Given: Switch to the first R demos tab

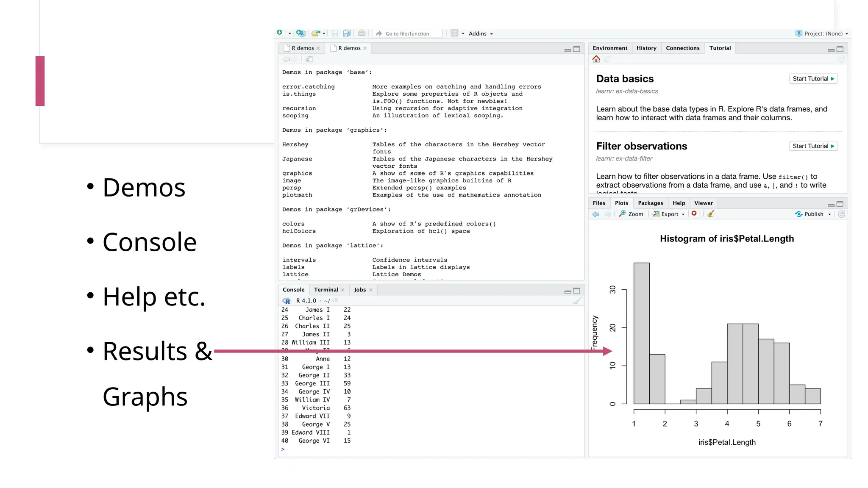Looking at the screenshot, I should tap(302, 48).
